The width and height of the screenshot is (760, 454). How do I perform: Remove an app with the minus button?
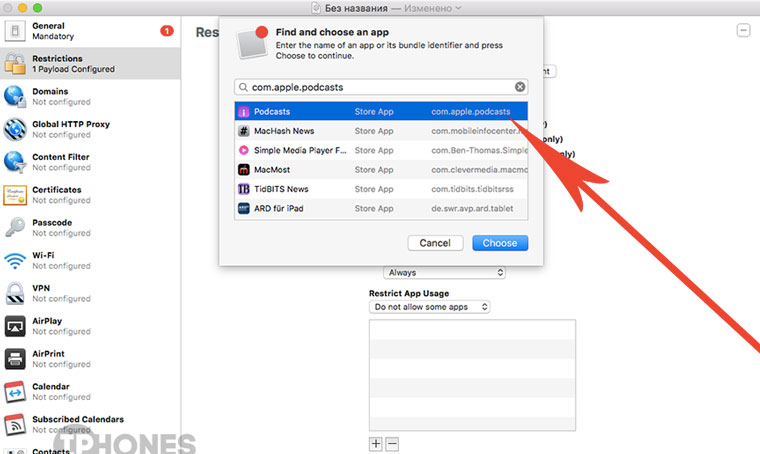click(392, 444)
